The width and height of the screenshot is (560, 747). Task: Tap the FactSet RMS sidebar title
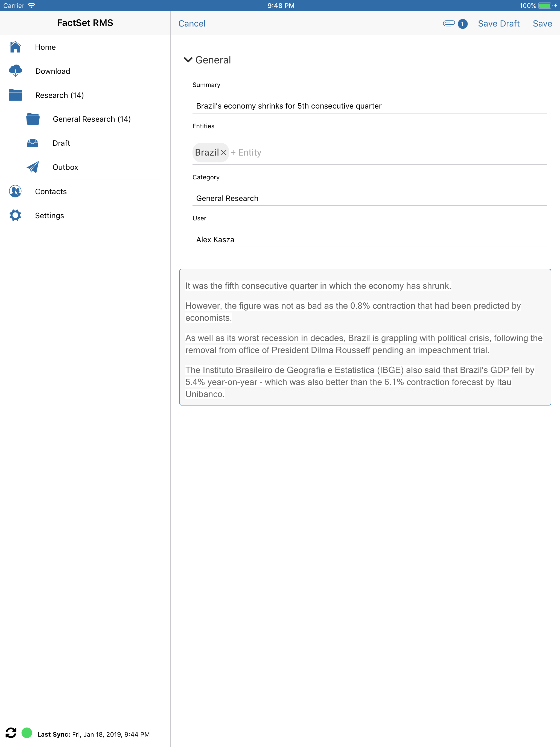click(x=85, y=23)
